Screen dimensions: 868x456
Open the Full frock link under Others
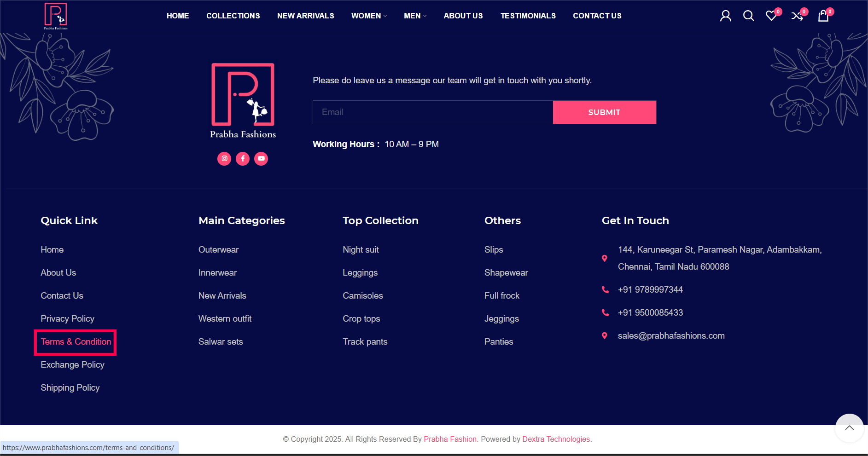click(502, 296)
